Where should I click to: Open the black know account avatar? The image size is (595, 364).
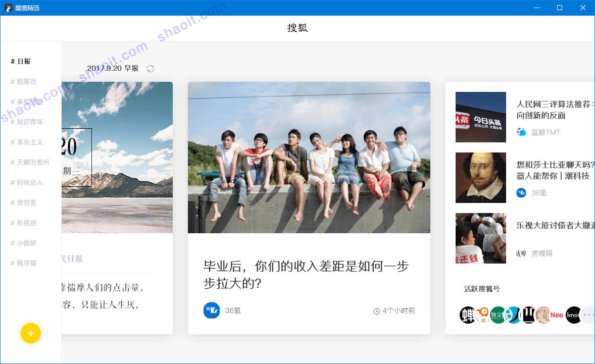(573, 315)
